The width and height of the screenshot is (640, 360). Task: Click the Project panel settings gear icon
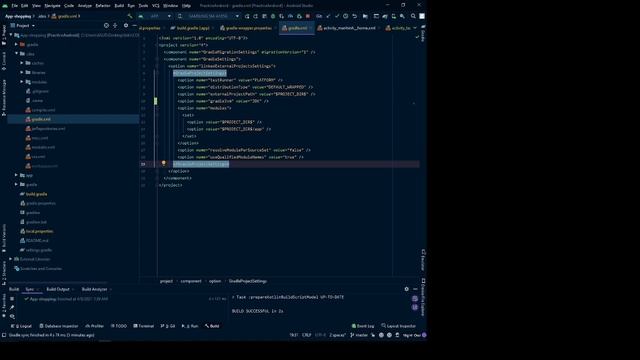[126, 25]
